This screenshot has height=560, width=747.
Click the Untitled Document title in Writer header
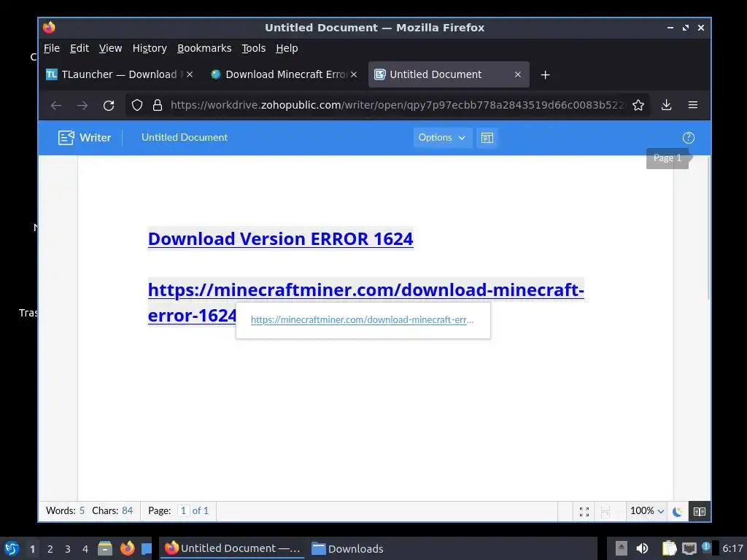[x=185, y=137]
